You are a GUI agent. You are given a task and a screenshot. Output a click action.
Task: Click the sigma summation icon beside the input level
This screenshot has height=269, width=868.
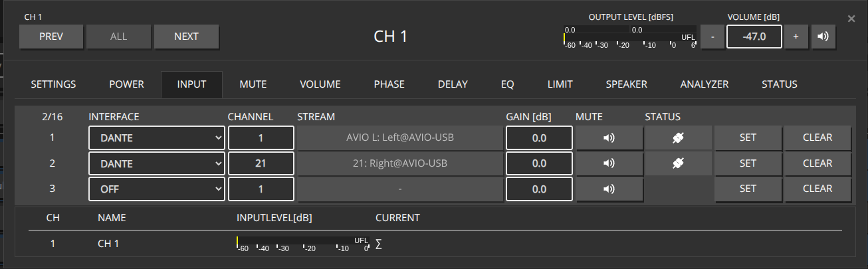379,244
